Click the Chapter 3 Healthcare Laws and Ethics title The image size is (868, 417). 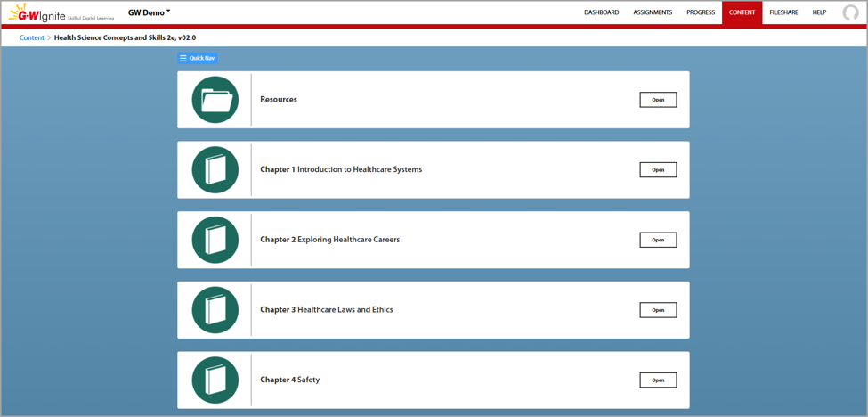click(327, 309)
